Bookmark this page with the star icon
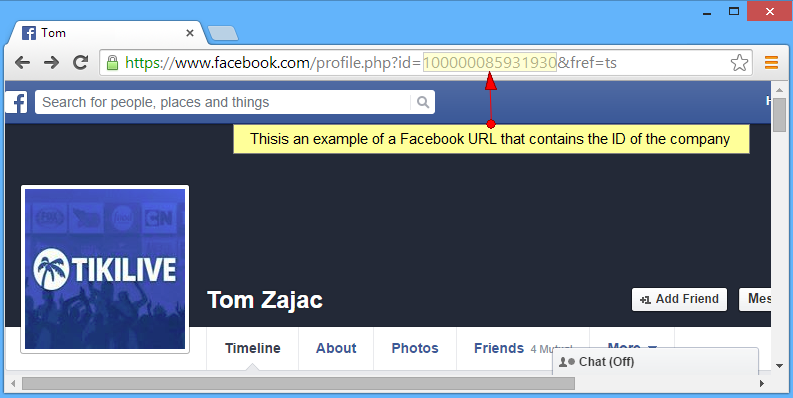 [x=739, y=63]
